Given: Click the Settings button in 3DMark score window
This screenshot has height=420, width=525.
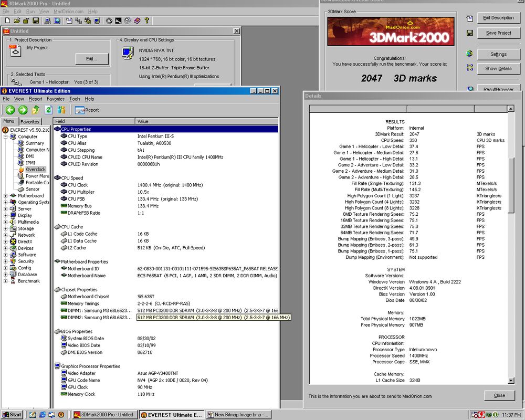Looking at the screenshot, I should click(x=498, y=54).
